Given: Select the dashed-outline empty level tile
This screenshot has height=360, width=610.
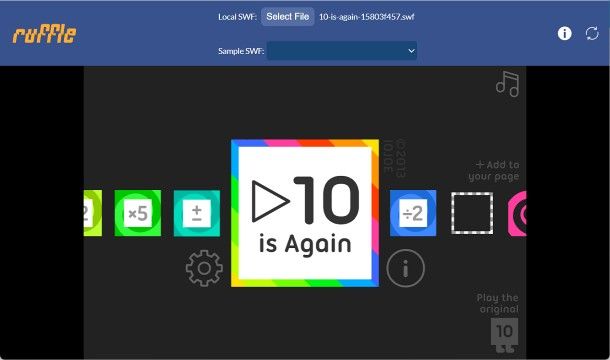Looking at the screenshot, I should (472, 213).
